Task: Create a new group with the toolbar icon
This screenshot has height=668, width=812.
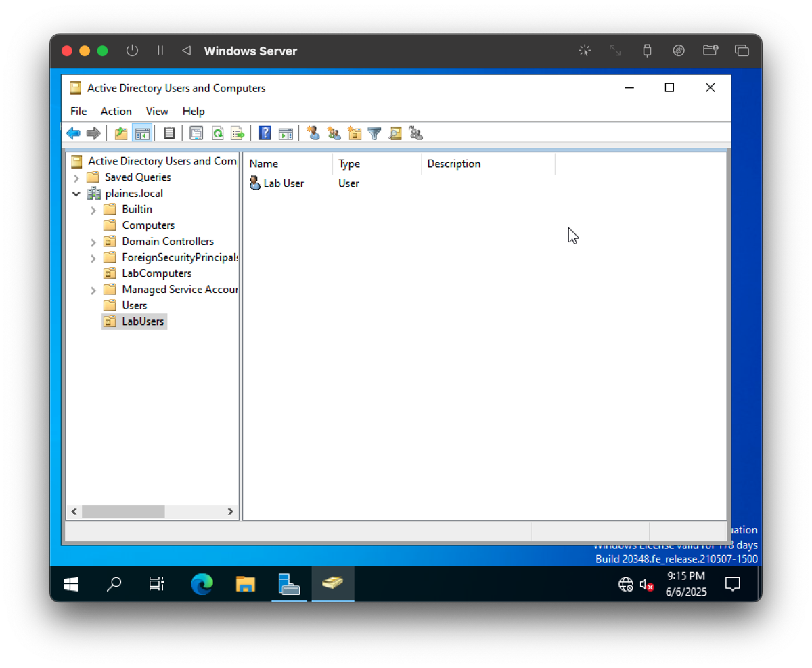Action: click(334, 133)
